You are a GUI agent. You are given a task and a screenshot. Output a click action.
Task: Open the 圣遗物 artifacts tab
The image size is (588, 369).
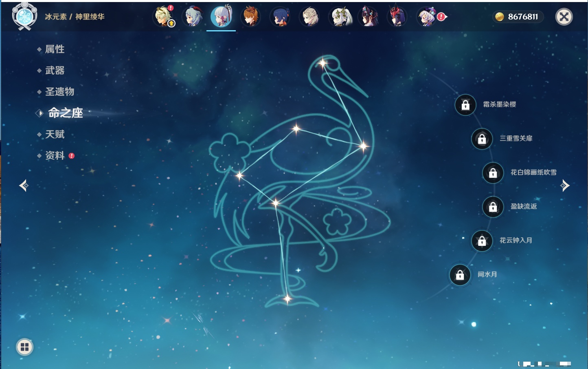(59, 92)
